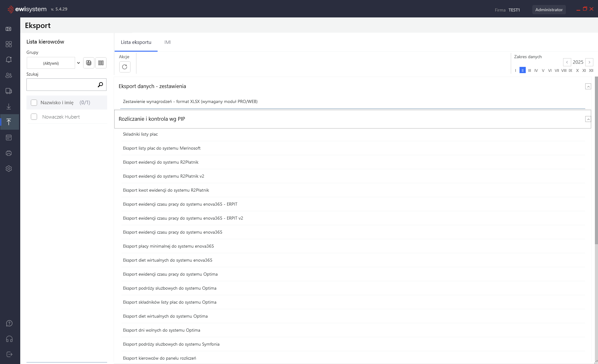Open the notifications bell icon
Screen dimensions: 598x364
click(9, 60)
